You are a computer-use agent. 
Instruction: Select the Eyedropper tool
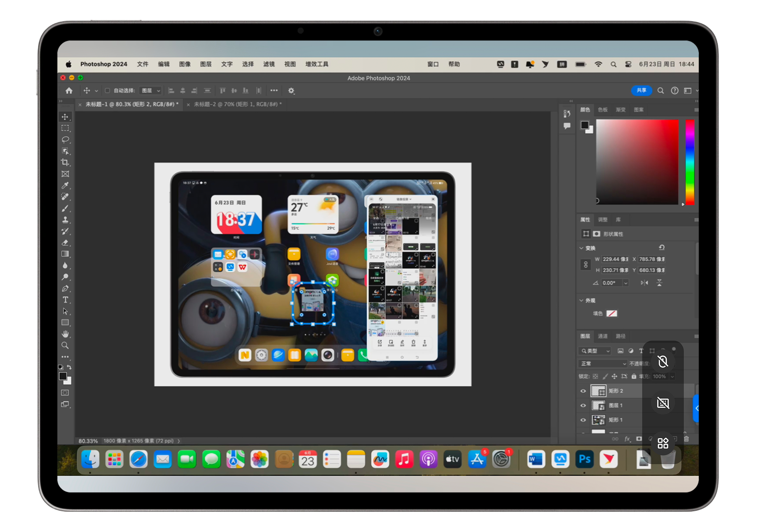pos(65,185)
